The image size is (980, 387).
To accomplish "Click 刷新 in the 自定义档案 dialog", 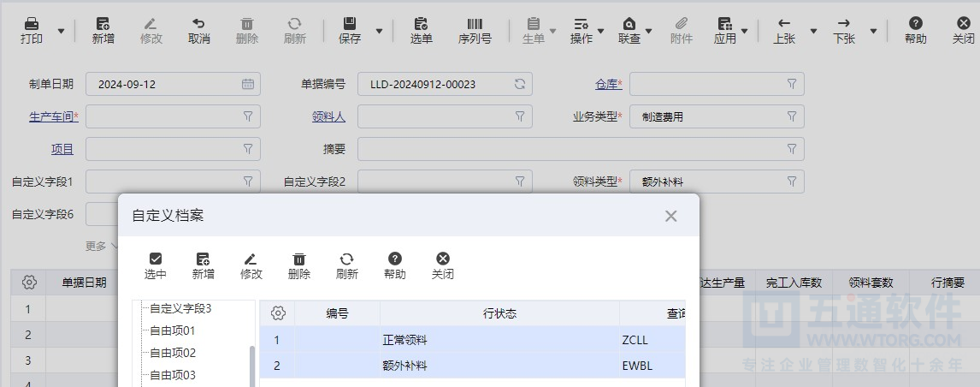I will 347,266.
